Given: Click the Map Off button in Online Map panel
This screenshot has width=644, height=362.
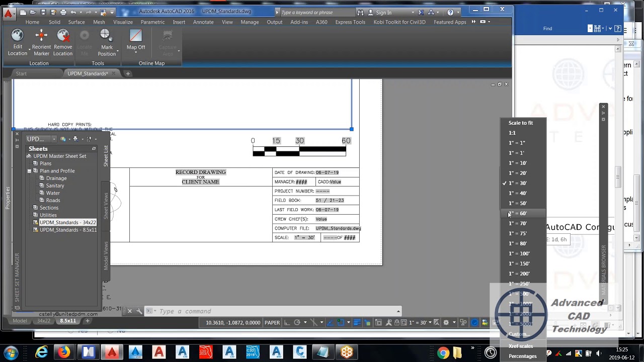Looking at the screenshot, I should [135, 40].
